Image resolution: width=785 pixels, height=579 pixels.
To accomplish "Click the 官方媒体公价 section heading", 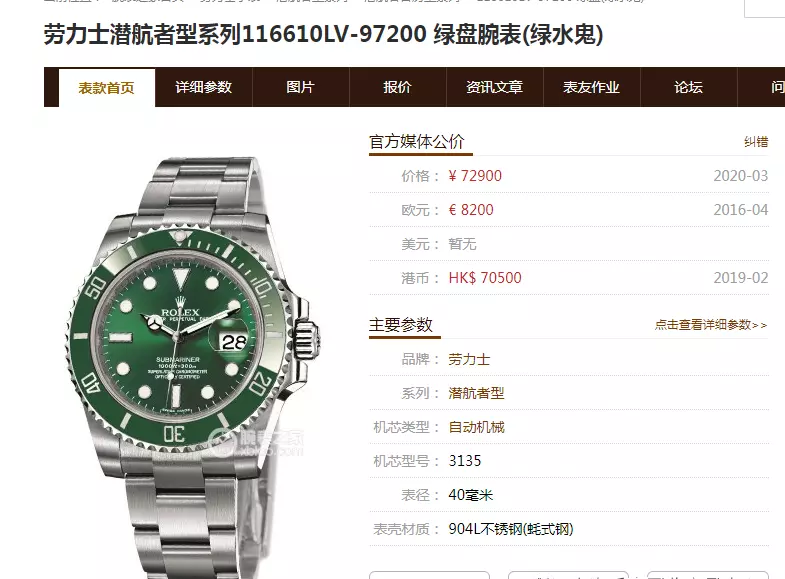I will [x=417, y=142].
